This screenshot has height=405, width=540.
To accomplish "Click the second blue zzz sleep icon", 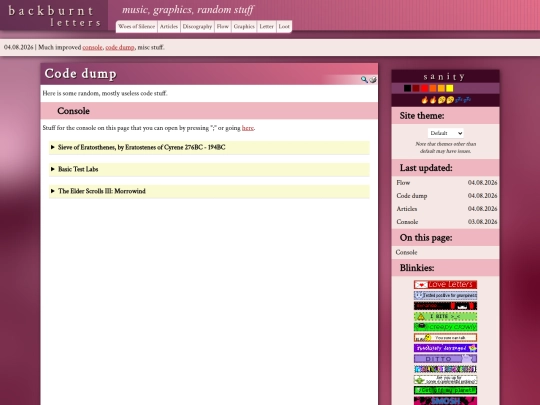I will click(467, 100).
